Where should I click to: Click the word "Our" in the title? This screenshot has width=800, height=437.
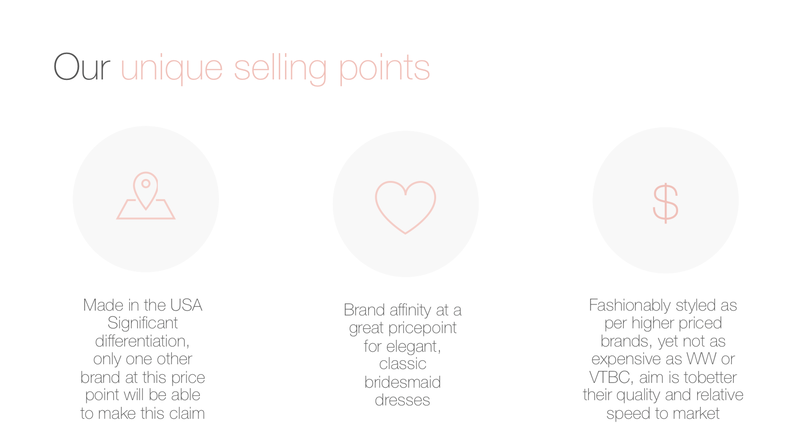pos(82,68)
